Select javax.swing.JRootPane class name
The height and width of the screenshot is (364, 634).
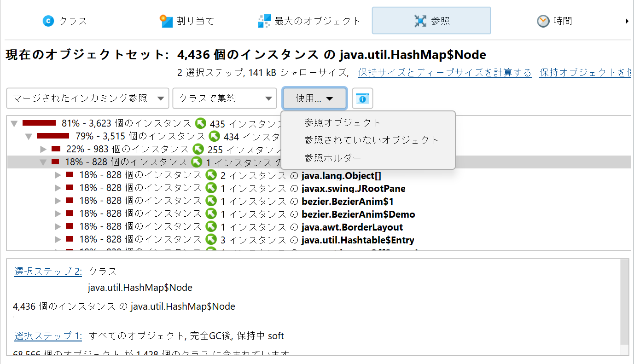[x=354, y=188]
